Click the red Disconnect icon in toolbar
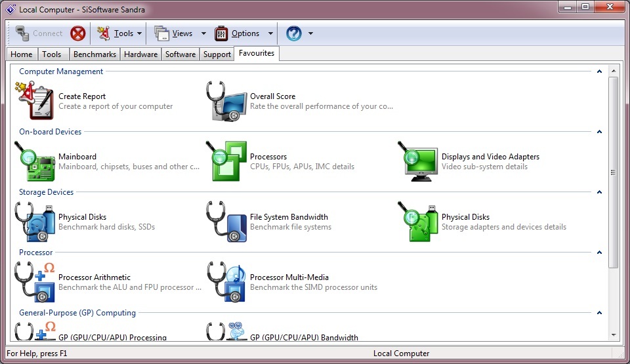Image resolution: width=630 pixels, height=364 pixels. click(x=78, y=33)
